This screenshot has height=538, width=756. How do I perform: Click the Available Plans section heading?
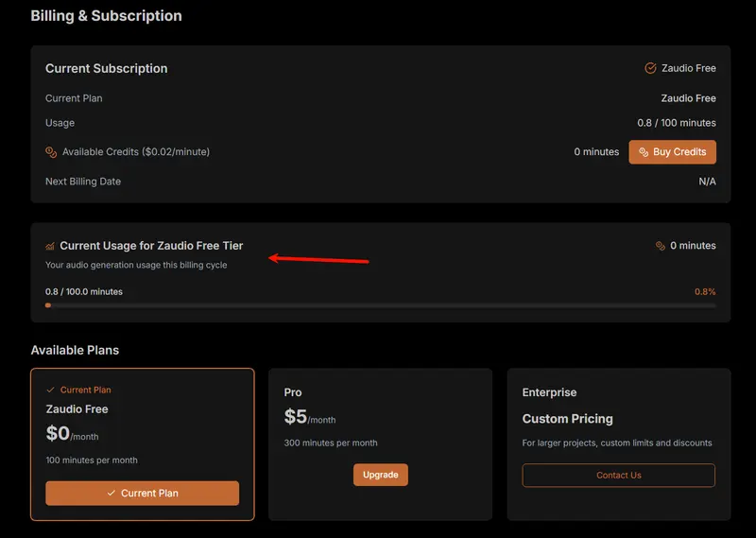point(75,350)
